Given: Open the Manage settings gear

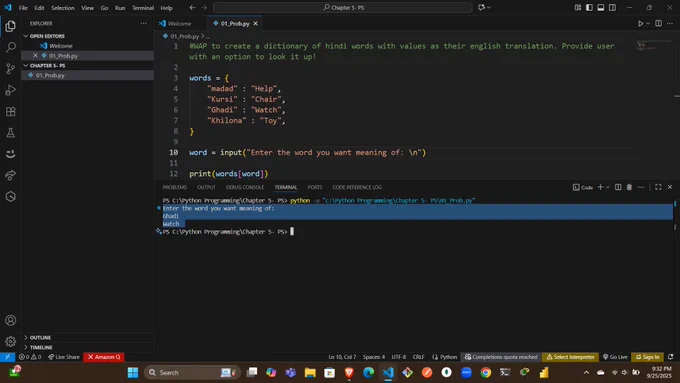Looking at the screenshot, I should coord(10,341).
